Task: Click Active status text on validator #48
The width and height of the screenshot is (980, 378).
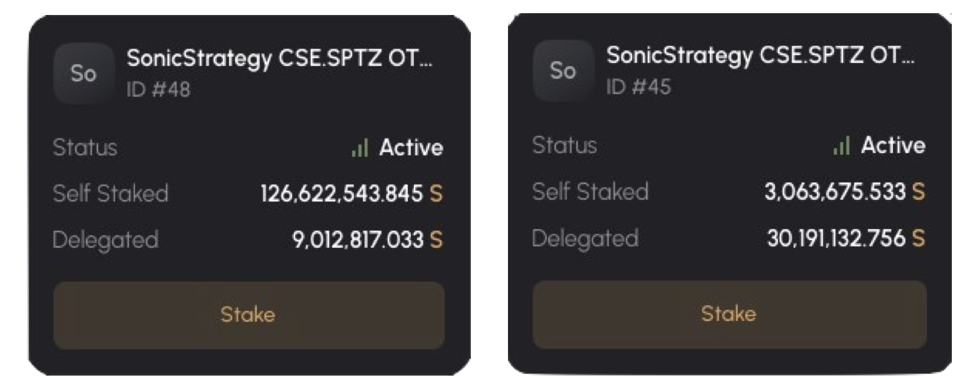Action: [411, 148]
